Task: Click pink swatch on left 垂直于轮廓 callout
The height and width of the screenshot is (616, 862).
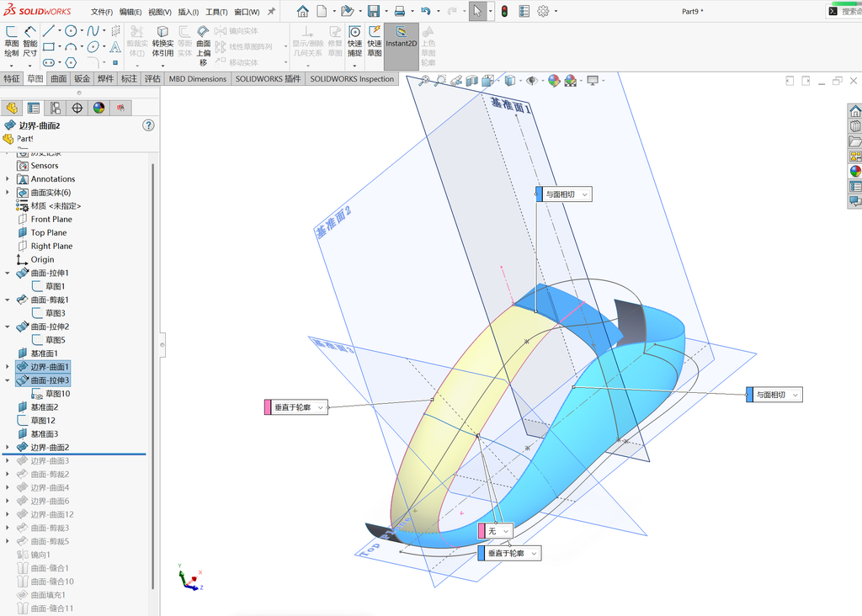Action: coord(268,407)
